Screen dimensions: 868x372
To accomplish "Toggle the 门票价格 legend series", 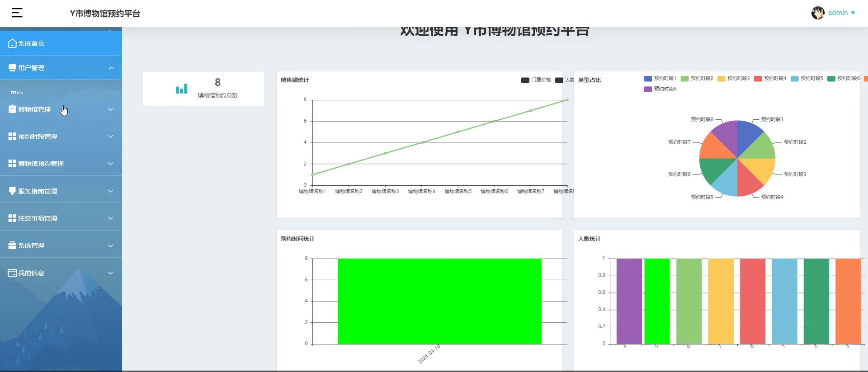I will [x=536, y=80].
